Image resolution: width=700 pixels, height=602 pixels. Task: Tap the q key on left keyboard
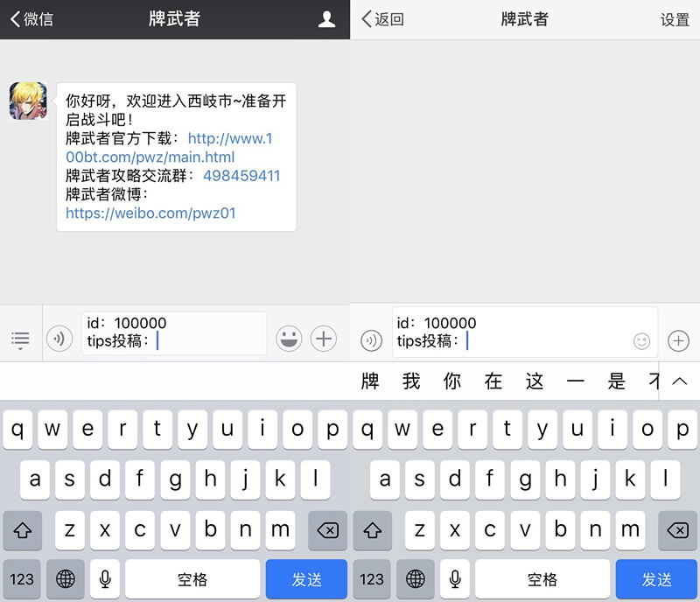click(17, 430)
